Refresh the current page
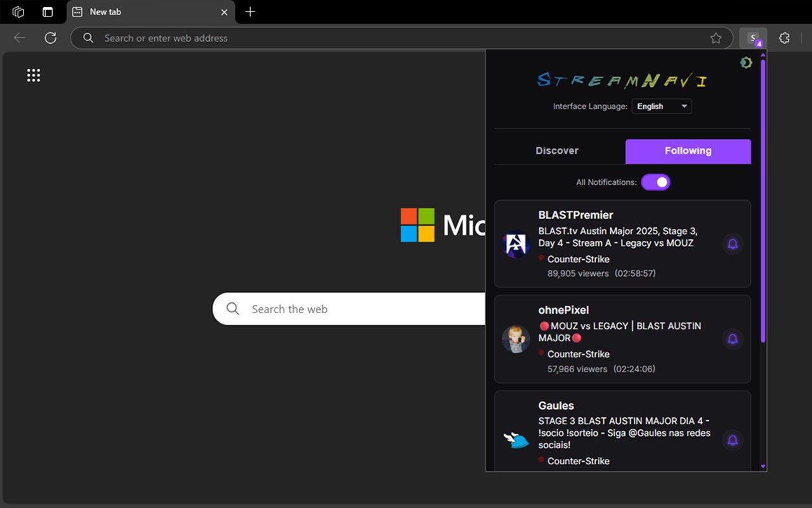 pyautogui.click(x=51, y=38)
